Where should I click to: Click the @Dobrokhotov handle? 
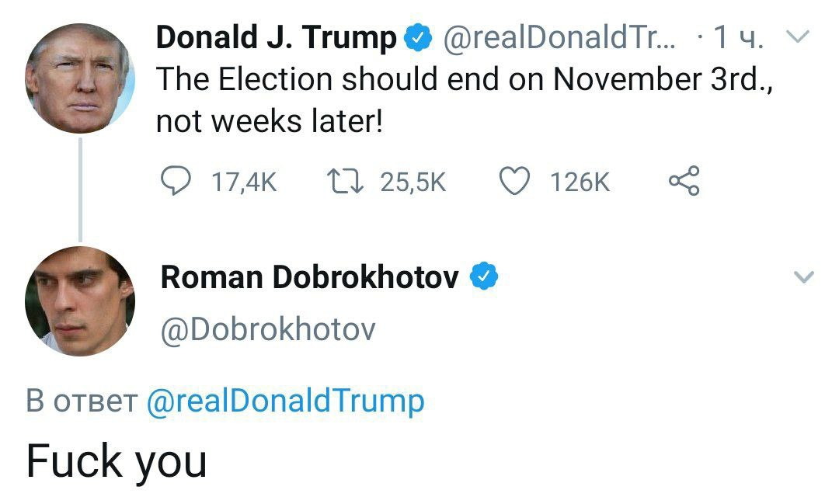pyautogui.click(x=268, y=330)
